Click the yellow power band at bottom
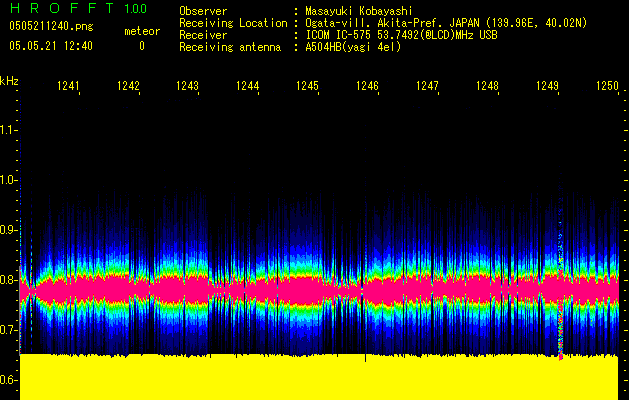This screenshot has width=629, height=400. 318,378
